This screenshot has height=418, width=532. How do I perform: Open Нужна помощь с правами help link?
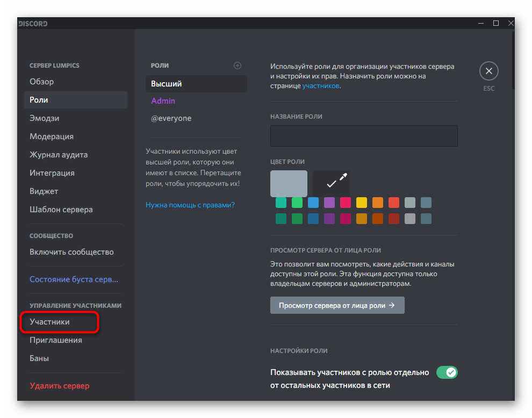click(190, 205)
